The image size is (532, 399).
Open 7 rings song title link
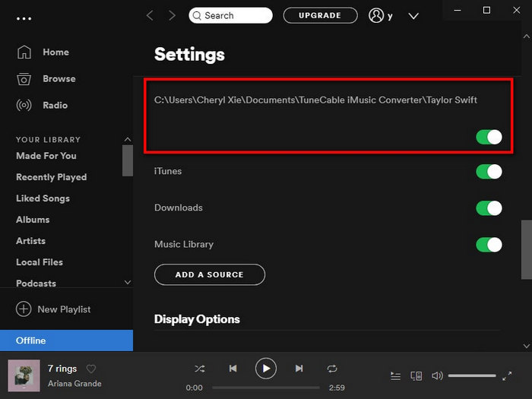pos(62,369)
